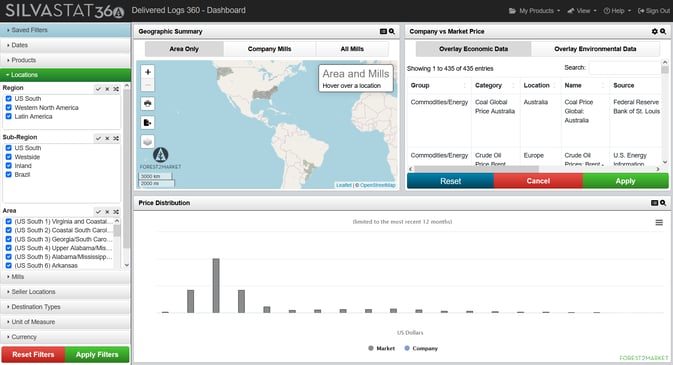Expand the Seller Locations section
Screen dimensions: 673x365
65,292
